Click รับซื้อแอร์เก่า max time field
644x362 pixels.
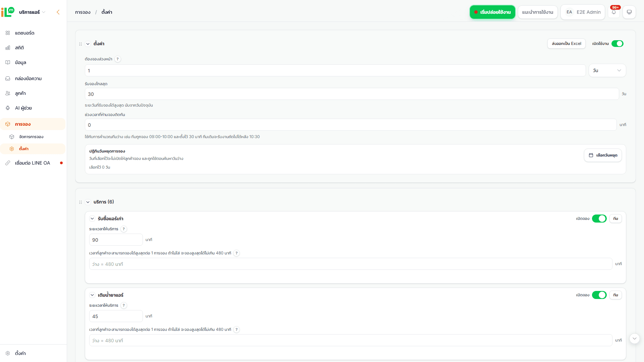351,264
